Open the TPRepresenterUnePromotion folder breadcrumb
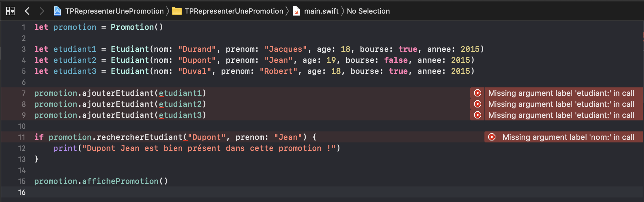This screenshot has width=644, height=202. pos(234,11)
